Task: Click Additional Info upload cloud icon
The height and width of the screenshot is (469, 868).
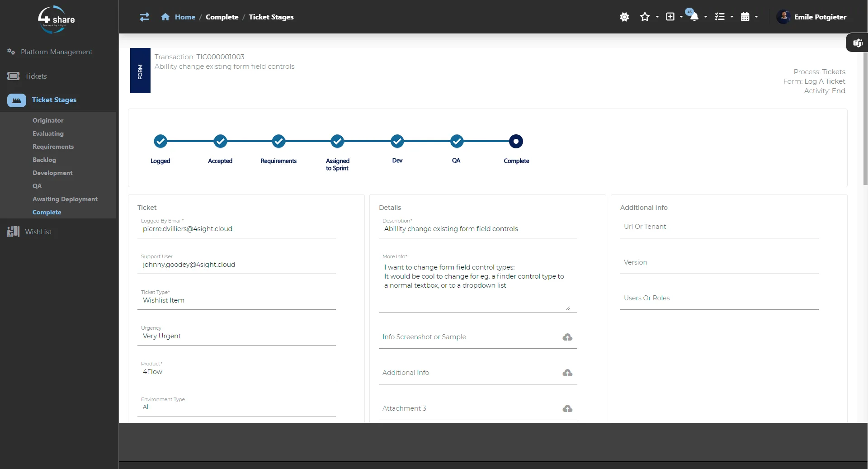Action: point(567,373)
